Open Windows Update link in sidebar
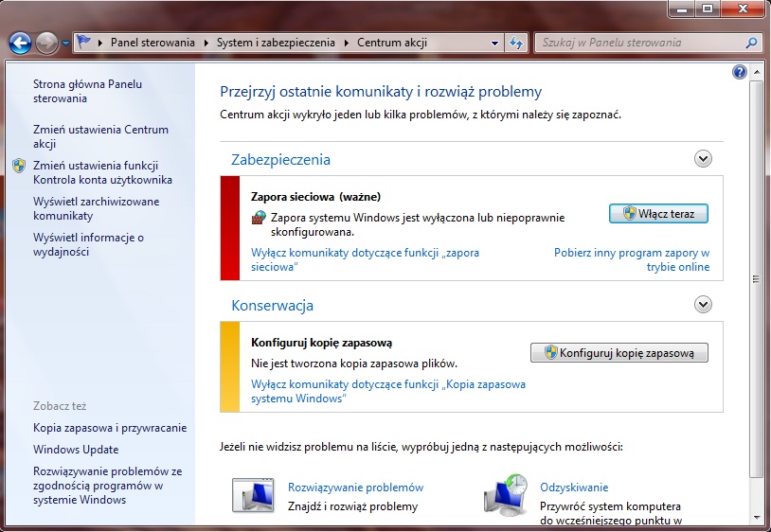The image size is (771, 532). (76, 450)
